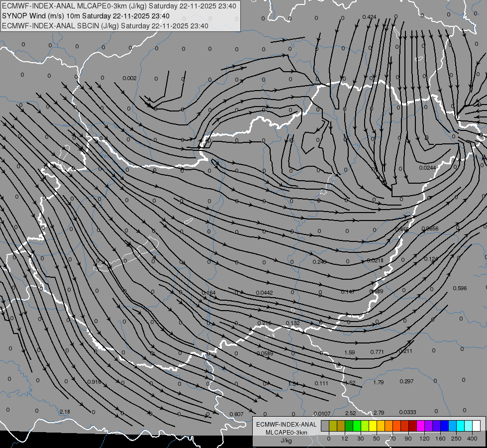Screen dimensions: 487x448
Task: Click the map value 0.0589
Action: click(265, 353)
